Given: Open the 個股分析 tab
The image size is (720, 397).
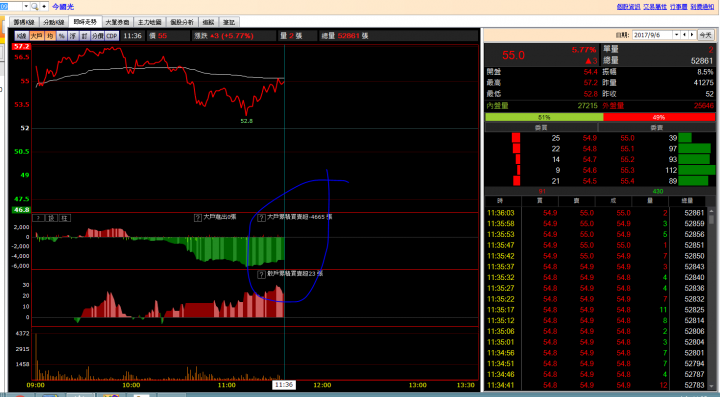Looking at the screenshot, I should 182,22.
